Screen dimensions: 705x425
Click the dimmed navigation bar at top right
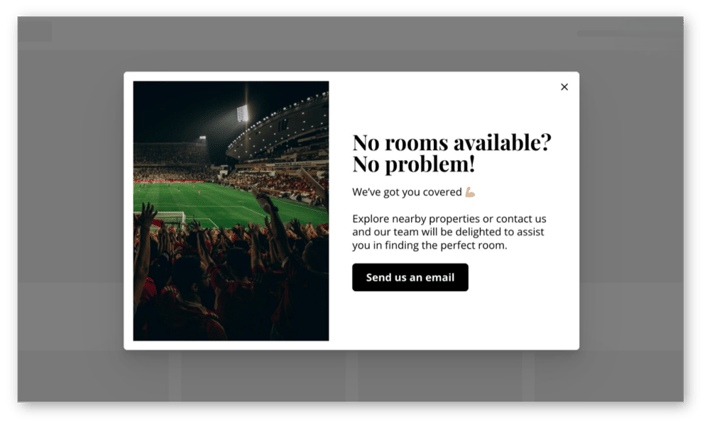(x=629, y=33)
